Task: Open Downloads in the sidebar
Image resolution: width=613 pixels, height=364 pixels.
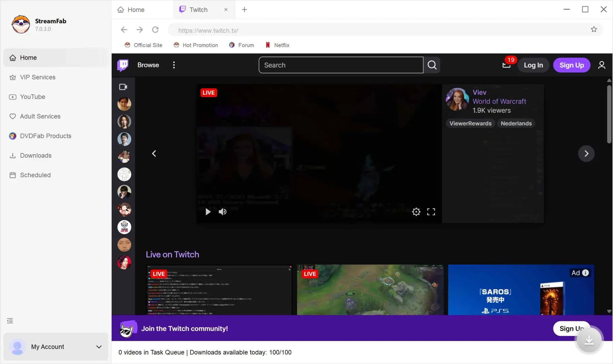Action: [56, 155]
